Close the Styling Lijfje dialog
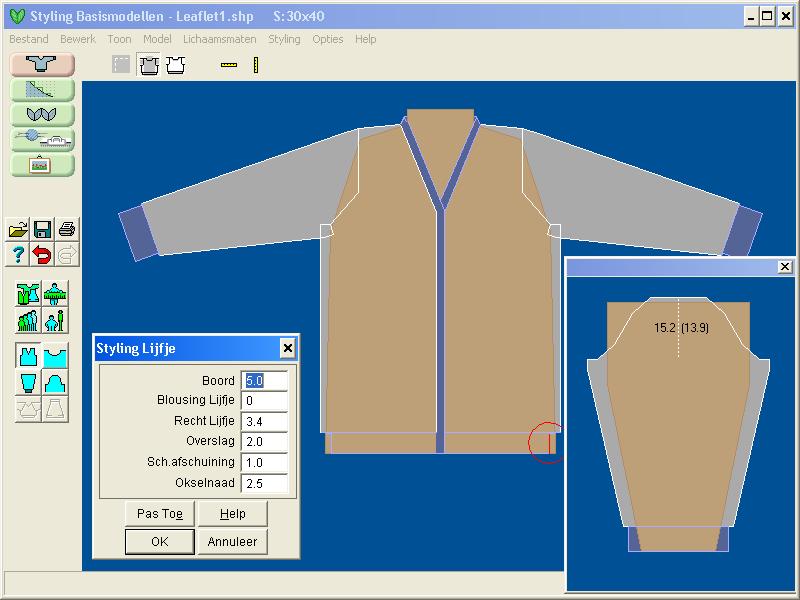The image size is (800, 600). (x=287, y=348)
